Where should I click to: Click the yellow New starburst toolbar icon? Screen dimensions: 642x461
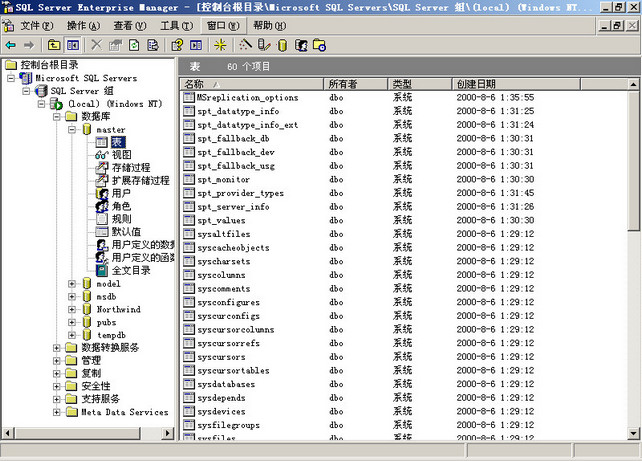tap(221, 45)
